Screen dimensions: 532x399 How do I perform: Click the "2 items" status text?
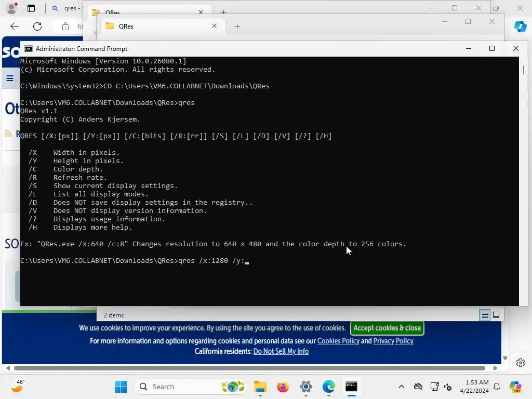114,315
